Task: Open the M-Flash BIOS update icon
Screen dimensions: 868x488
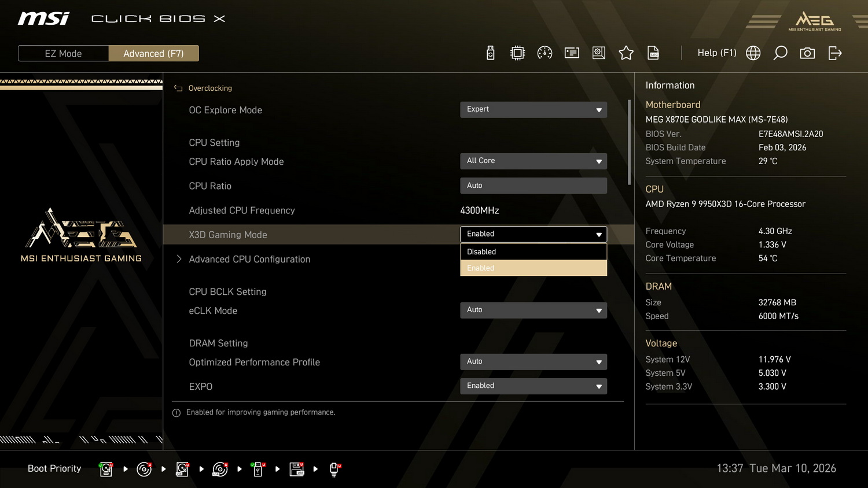Action: pos(490,53)
